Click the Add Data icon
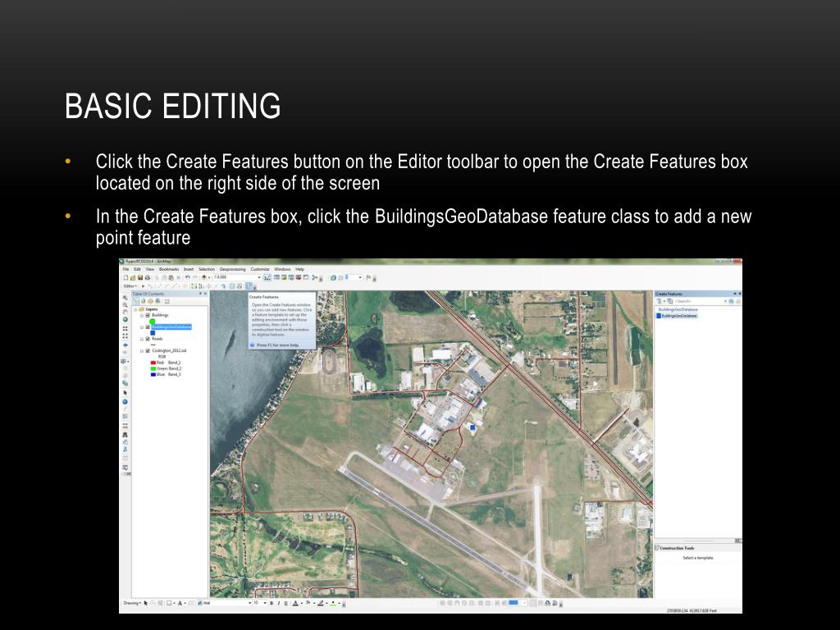 tap(203, 277)
